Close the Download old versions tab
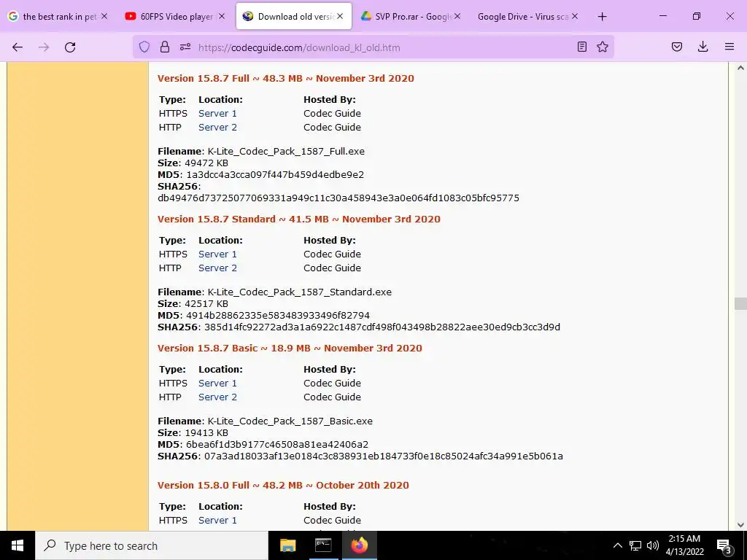747x560 pixels. click(x=340, y=16)
